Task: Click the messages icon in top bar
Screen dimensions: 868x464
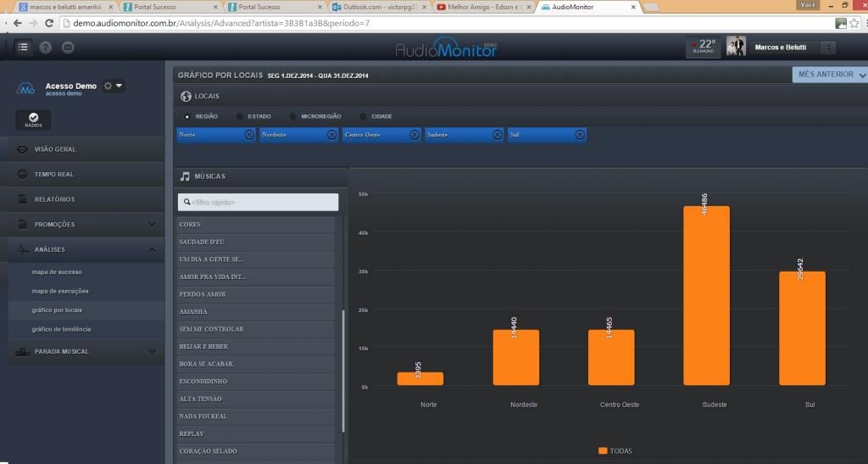Action: 69,48
